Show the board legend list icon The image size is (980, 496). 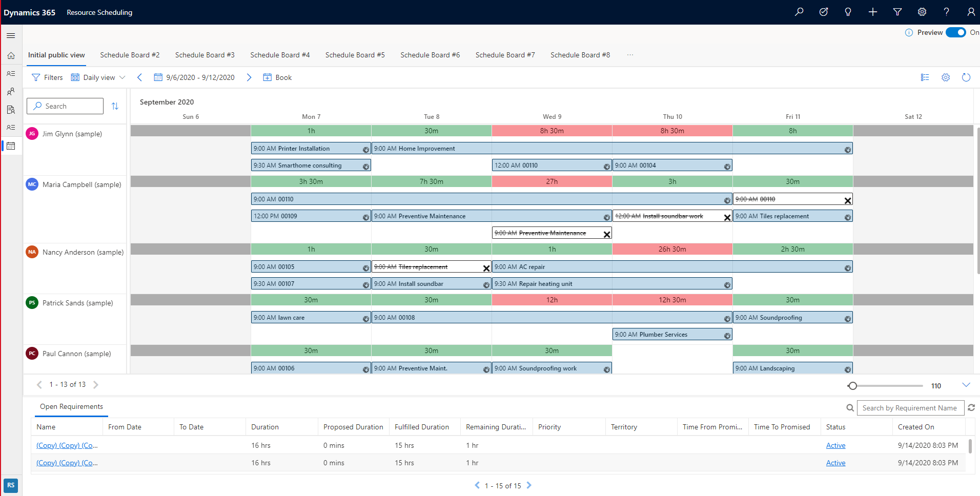coord(925,77)
